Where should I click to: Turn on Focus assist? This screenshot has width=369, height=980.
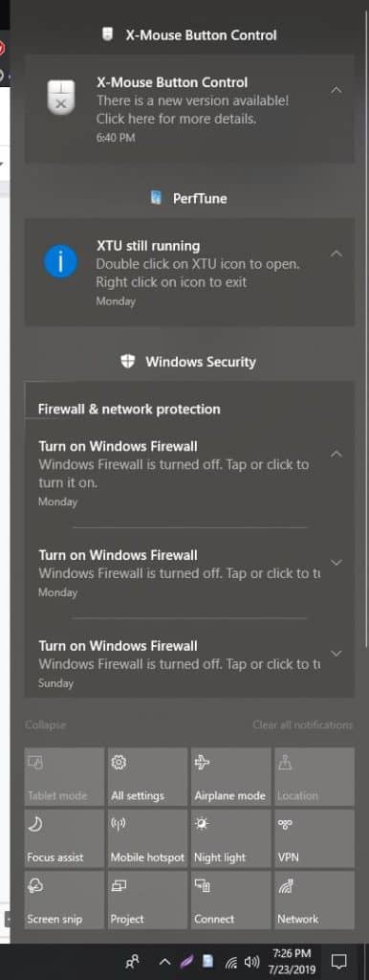pyautogui.click(x=64, y=838)
